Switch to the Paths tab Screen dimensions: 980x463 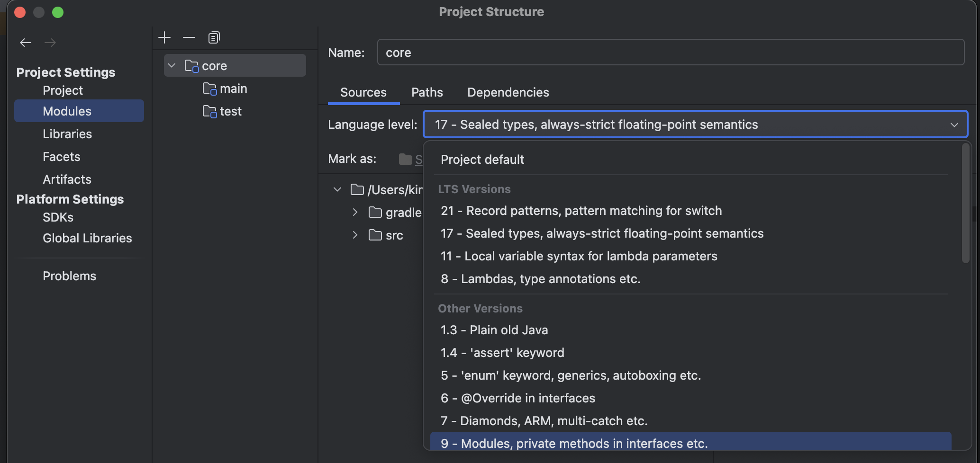[427, 92]
